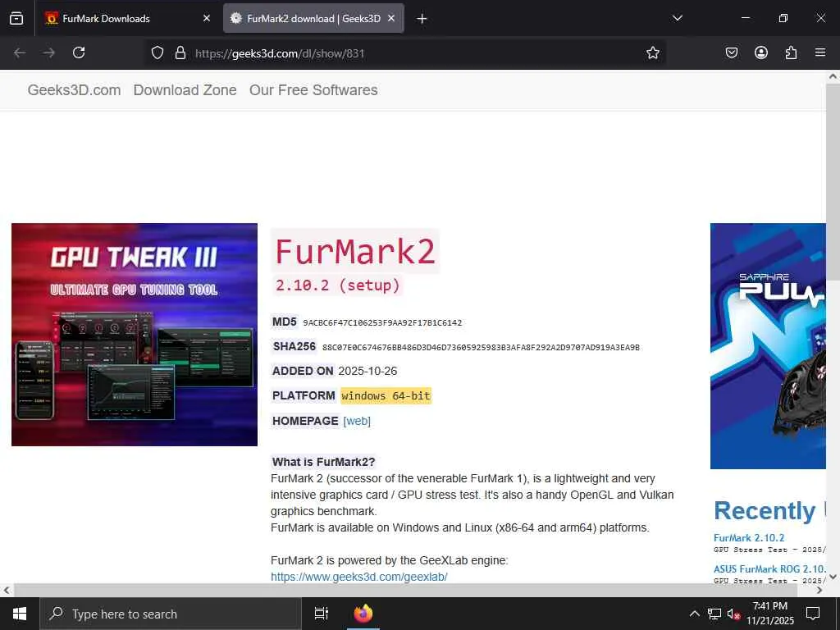Open the FurMark 2.10.2 recent link
840x630 pixels.
coord(749,538)
